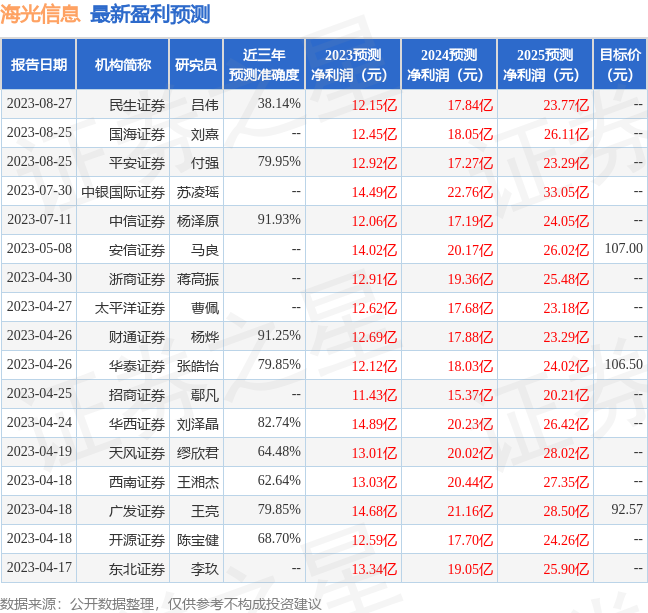The width and height of the screenshot is (648, 613).
Task: Click the 107.00 target price value
Action: pos(623,249)
